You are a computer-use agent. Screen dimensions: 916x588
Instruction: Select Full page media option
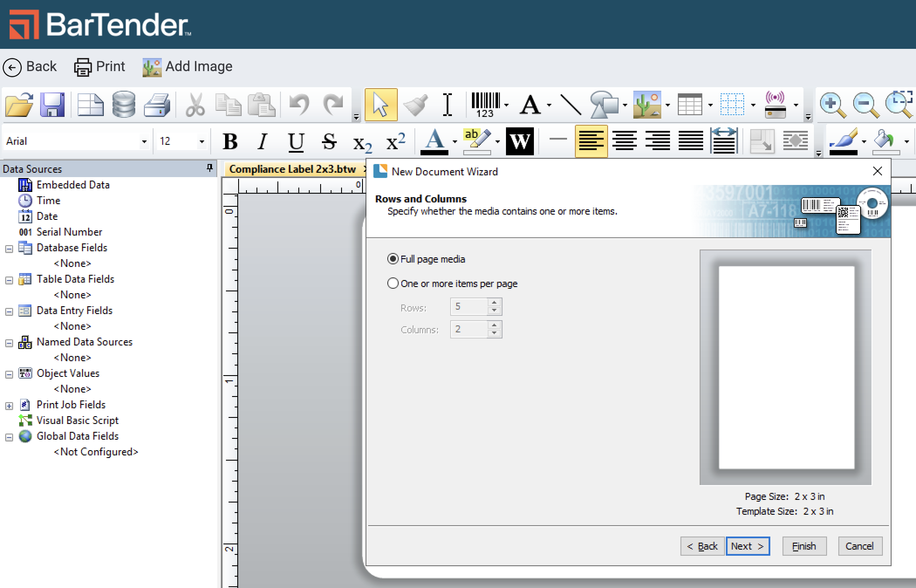click(393, 259)
